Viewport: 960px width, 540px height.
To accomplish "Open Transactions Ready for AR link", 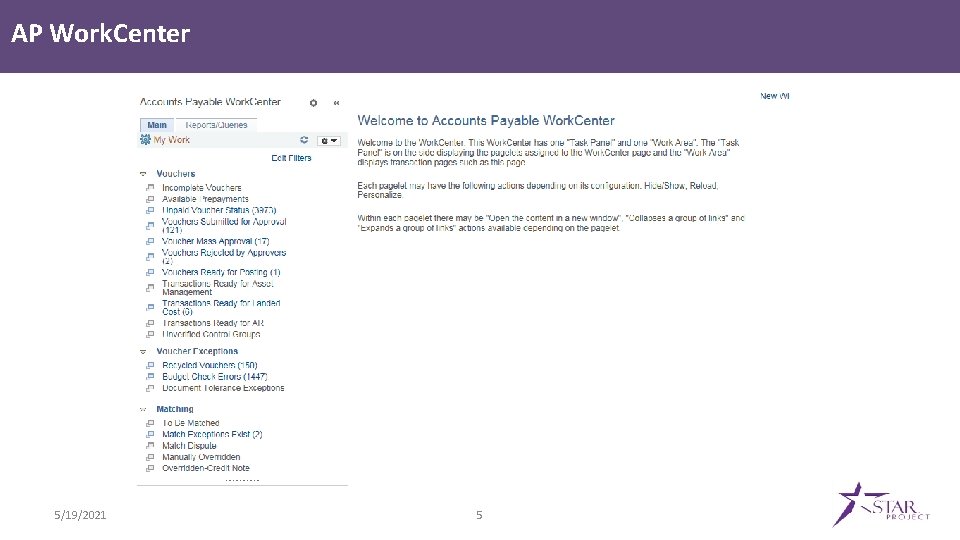I will coord(212,323).
